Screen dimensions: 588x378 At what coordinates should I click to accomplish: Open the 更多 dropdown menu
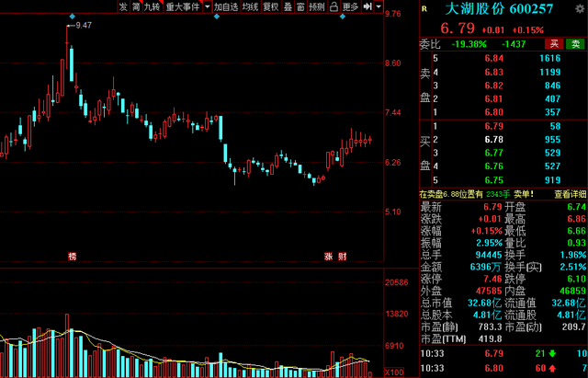[x=351, y=6]
